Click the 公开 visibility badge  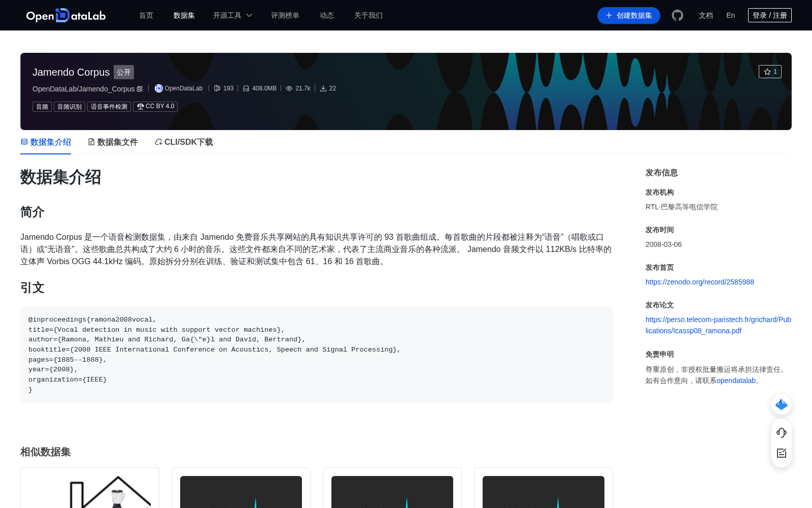point(124,72)
